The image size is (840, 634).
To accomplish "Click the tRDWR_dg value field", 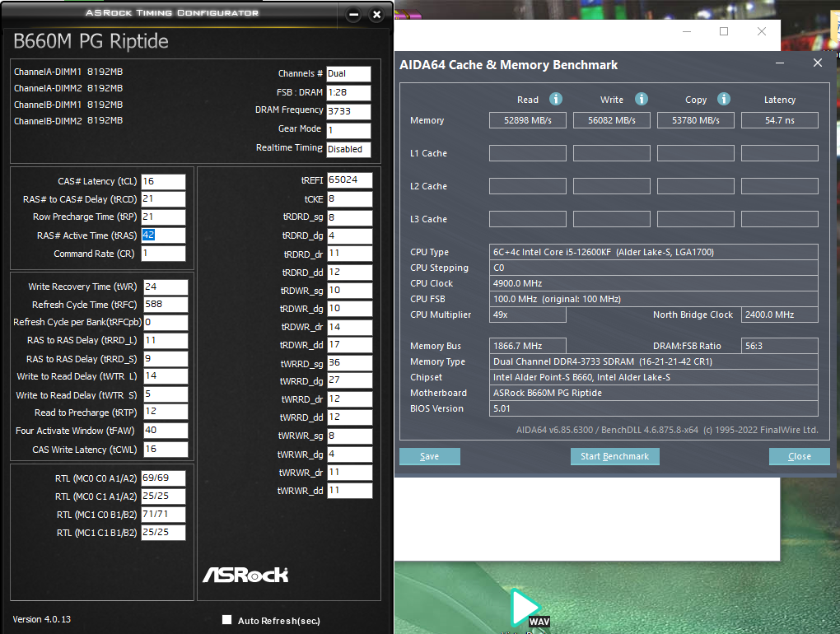I will (350, 309).
